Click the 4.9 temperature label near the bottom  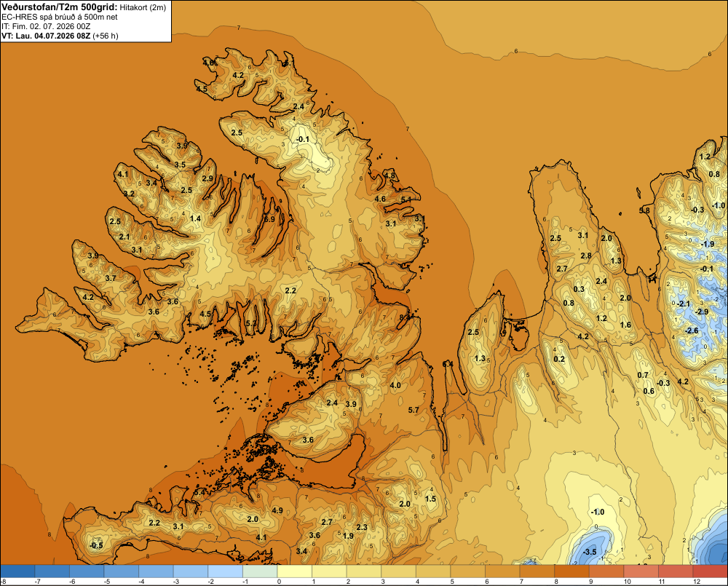277,510
